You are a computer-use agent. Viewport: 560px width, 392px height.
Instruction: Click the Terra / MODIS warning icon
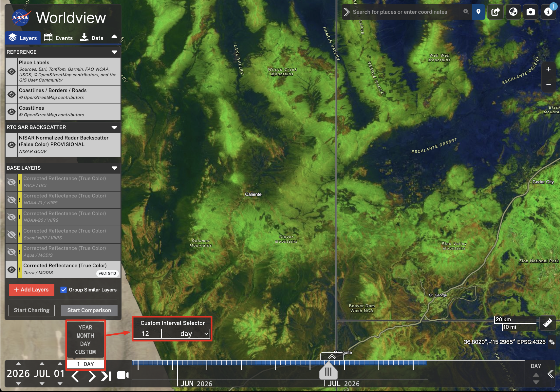click(20, 269)
